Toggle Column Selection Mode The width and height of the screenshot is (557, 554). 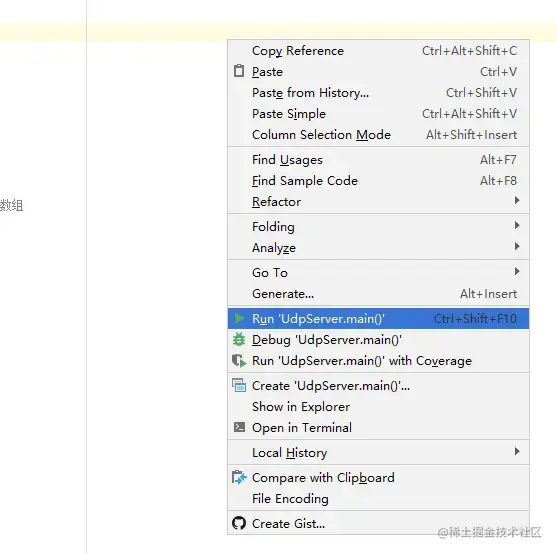[x=378, y=135]
